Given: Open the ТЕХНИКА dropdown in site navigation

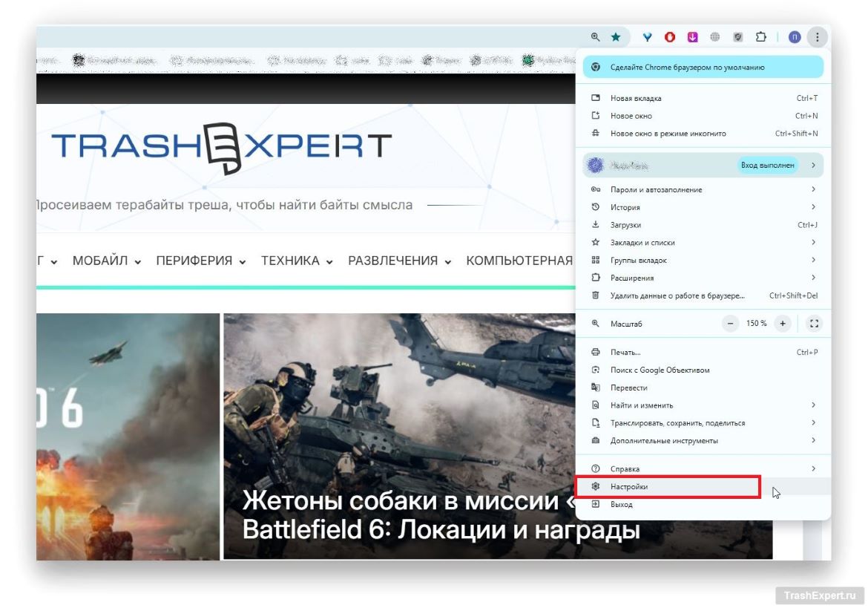Looking at the screenshot, I should coord(297,261).
